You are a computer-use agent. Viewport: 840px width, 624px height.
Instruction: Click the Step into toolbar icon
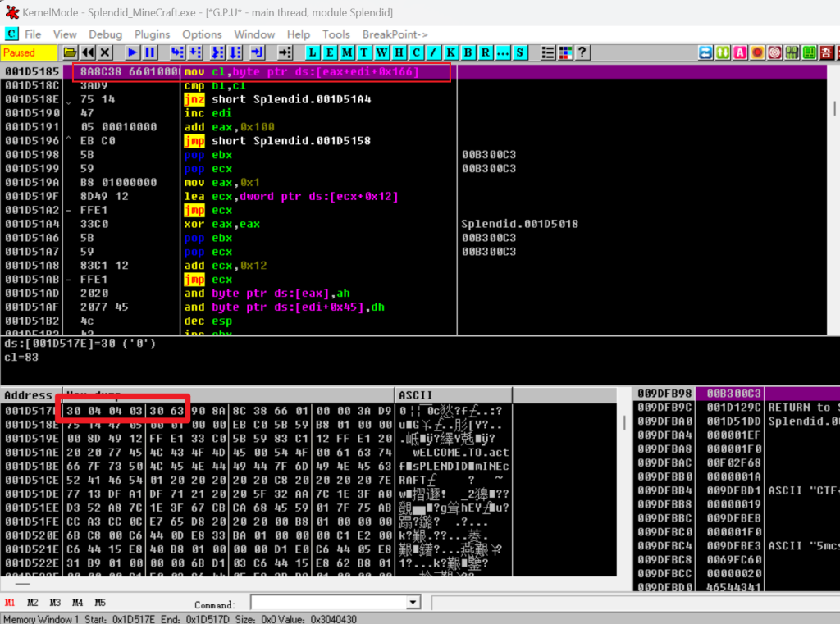(177, 52)
